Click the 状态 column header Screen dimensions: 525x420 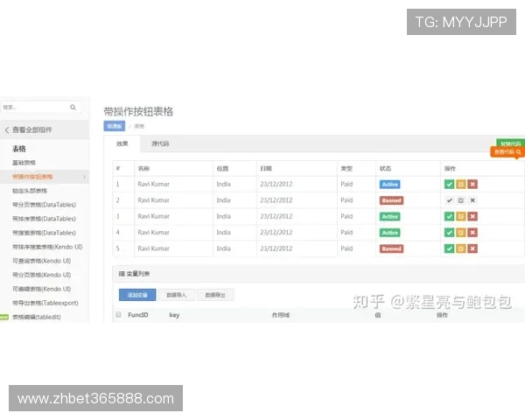pyautogui.click(x=385, y=169)
